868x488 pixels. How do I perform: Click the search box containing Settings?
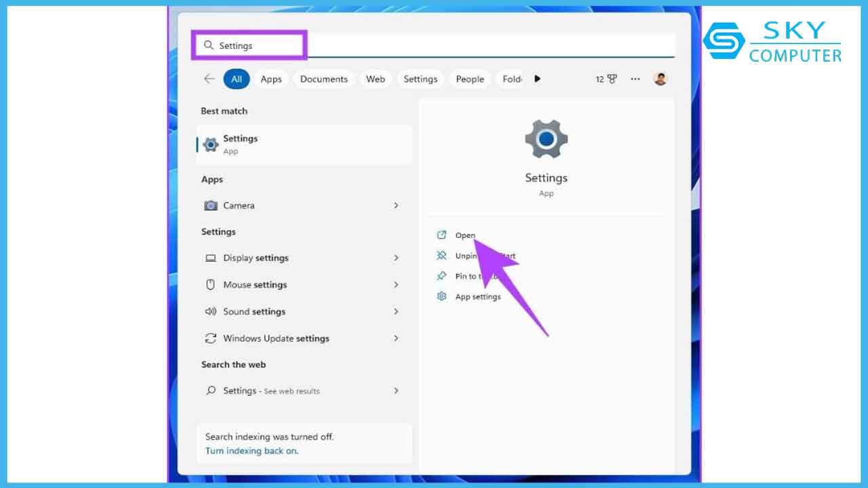tap(434, 45)
